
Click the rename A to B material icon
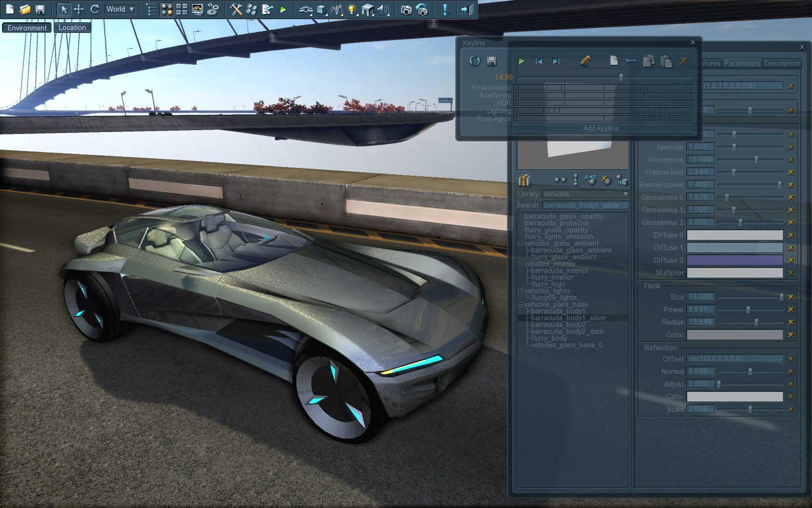click(x=591, y=179)
